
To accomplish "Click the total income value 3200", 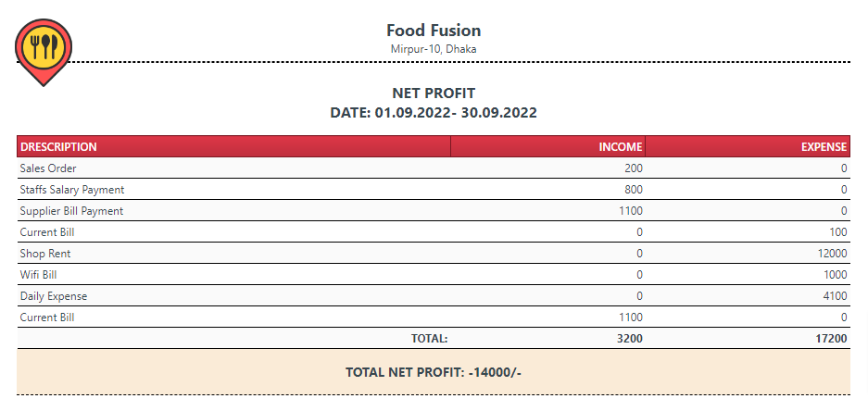I will (x=630, y=339).
